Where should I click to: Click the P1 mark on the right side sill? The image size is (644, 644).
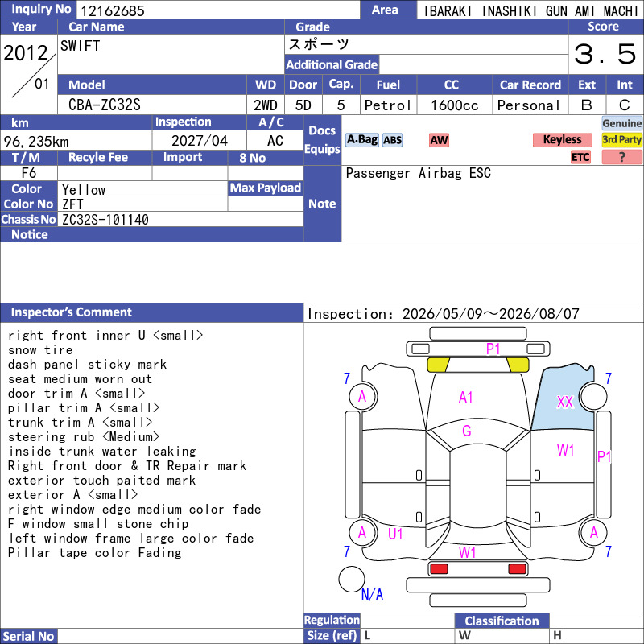[x=605, y=456]
